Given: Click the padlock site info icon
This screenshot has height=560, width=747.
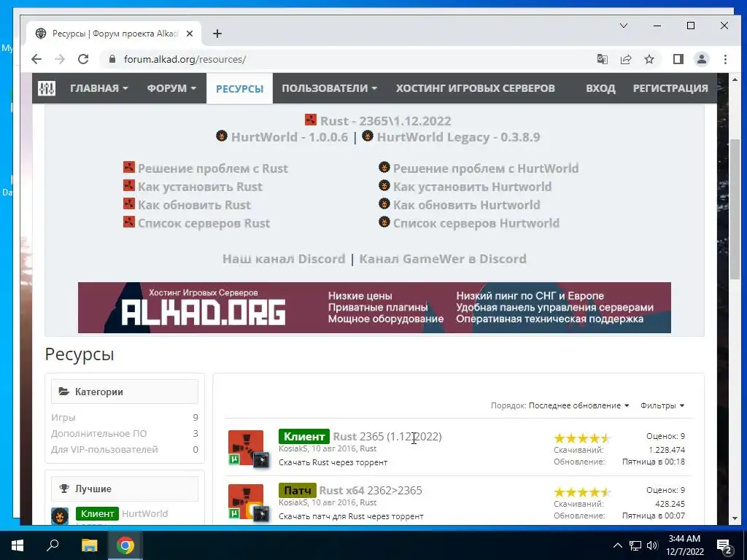Looking at the screenshot, I should [112, 59].
